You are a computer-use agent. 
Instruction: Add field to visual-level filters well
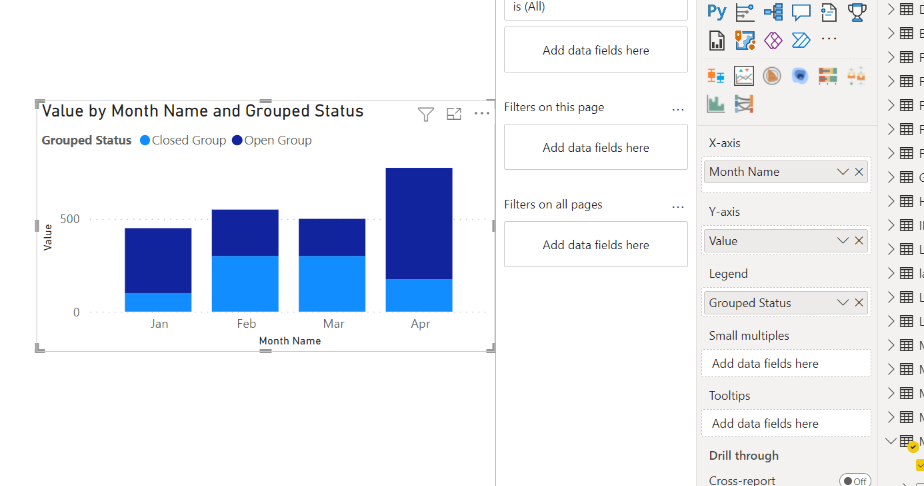coord(596,50)
